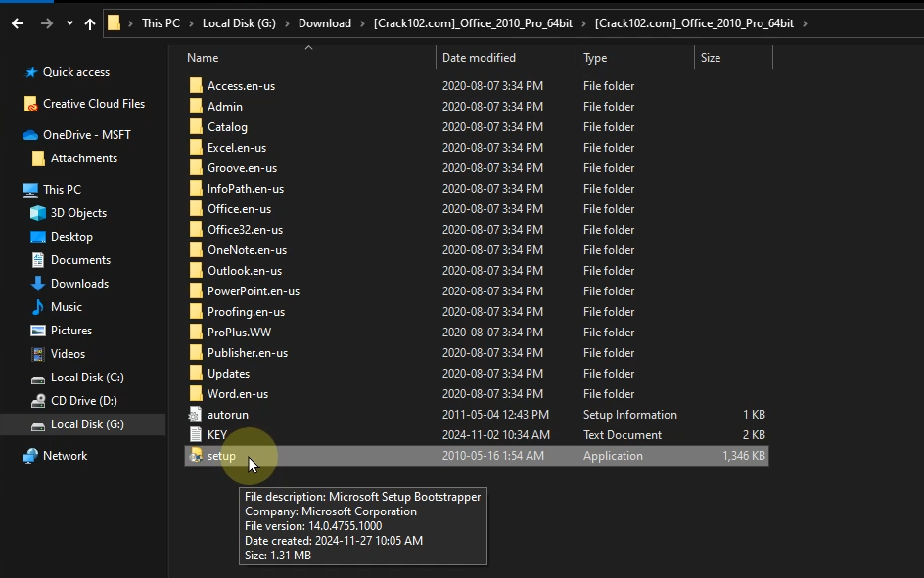Select the ProPlus.WW folder
The height and width of the screenshot is (578, 924).
click(239, 333)
